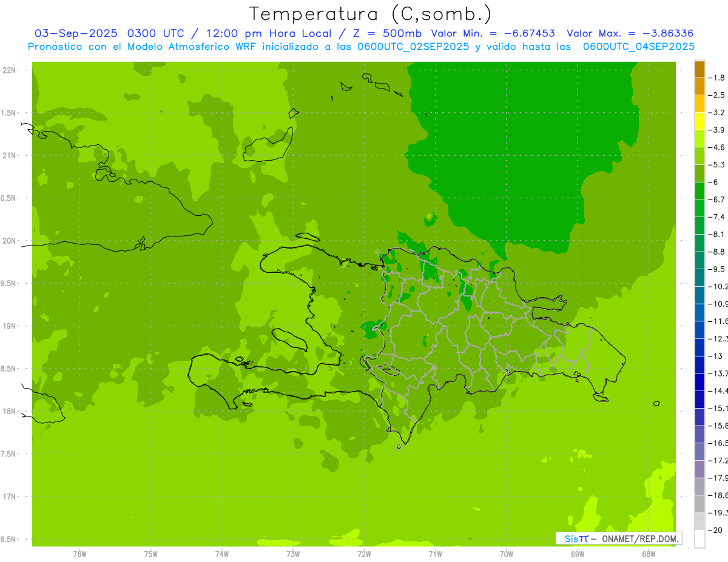
Task: Click the "20N" latitude label
Action: (x=10, y=241)
